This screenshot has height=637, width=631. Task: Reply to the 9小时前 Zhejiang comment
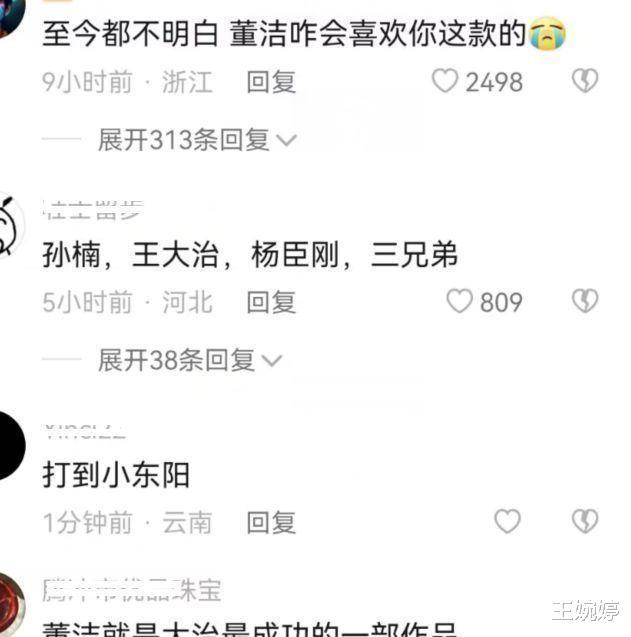coord(271,81)
